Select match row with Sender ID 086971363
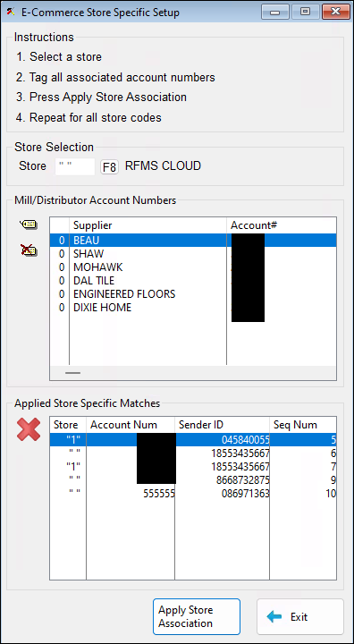The image size is (354, 644). [193, 493]
